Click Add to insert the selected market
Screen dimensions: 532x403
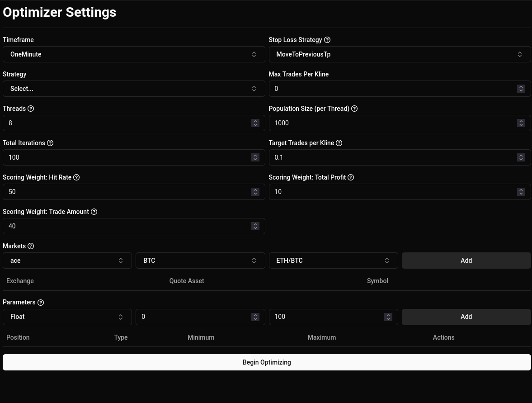tap(466, 261)
